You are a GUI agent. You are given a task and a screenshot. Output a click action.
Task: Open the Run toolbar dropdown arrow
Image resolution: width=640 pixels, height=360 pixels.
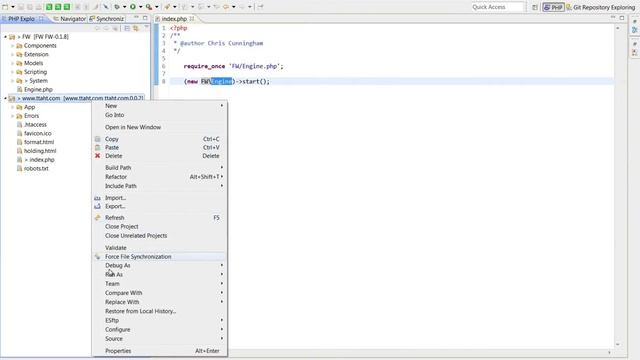pyautogui.click(x=140, y=7)
